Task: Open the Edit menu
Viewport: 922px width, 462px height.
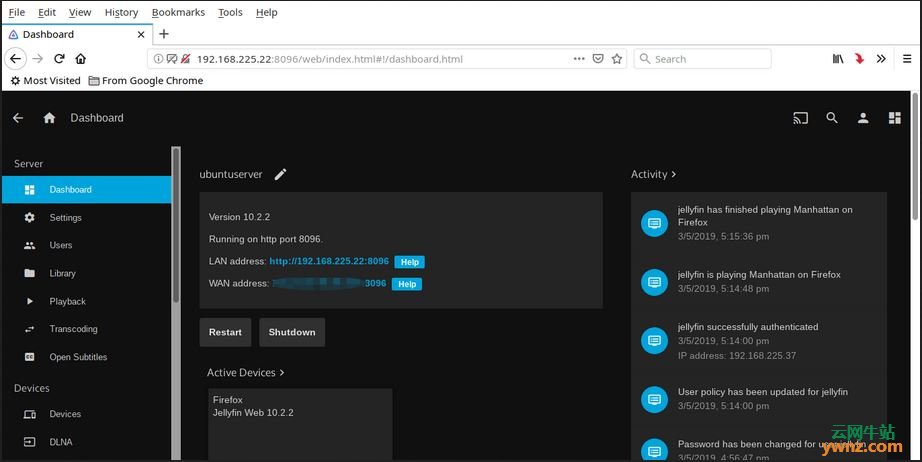Action: point(47,12)
